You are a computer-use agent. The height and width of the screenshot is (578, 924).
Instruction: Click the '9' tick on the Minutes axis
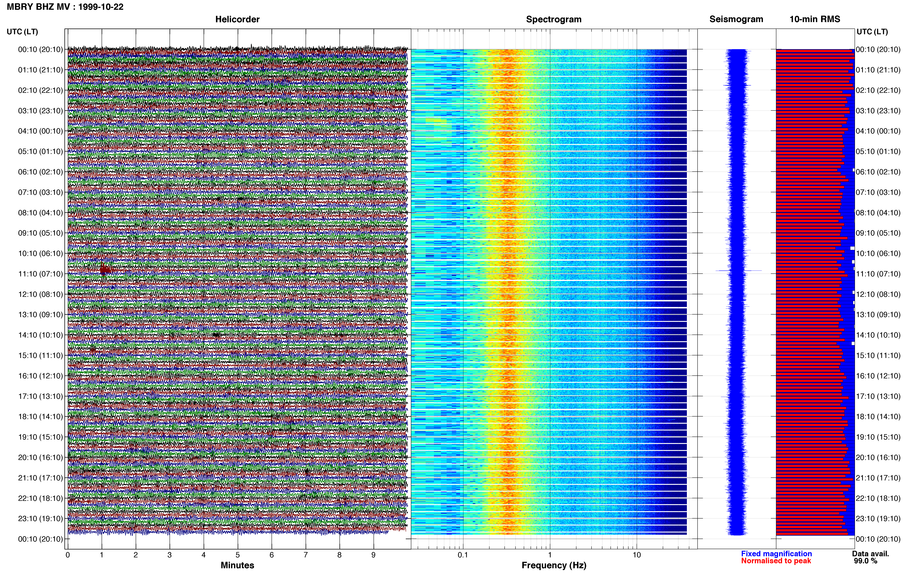click(373, 555)
